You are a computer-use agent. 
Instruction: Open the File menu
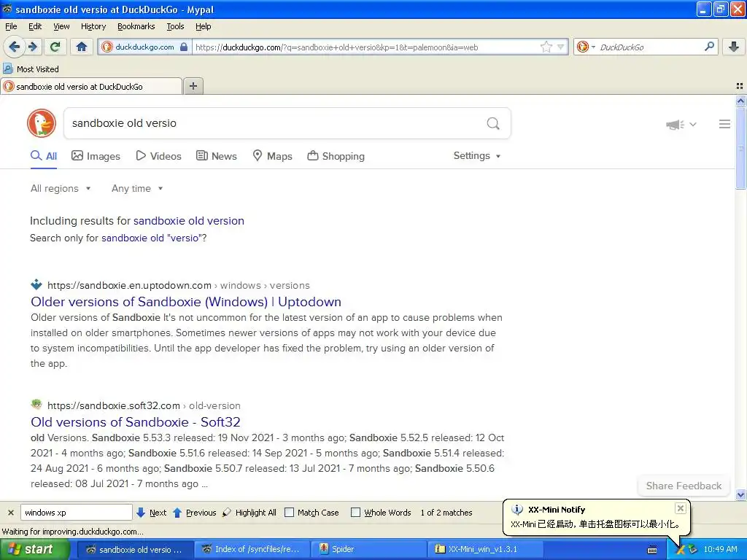(11, 26)
